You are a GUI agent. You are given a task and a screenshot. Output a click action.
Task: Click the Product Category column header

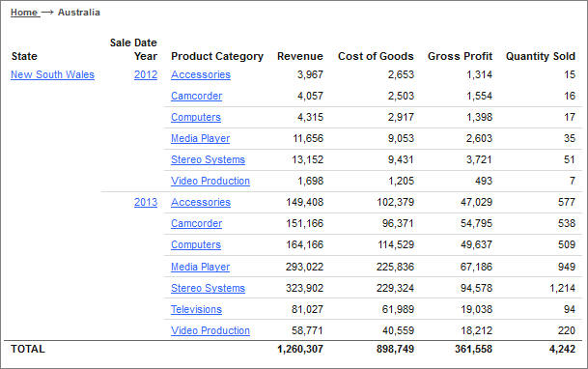(217, 56)
